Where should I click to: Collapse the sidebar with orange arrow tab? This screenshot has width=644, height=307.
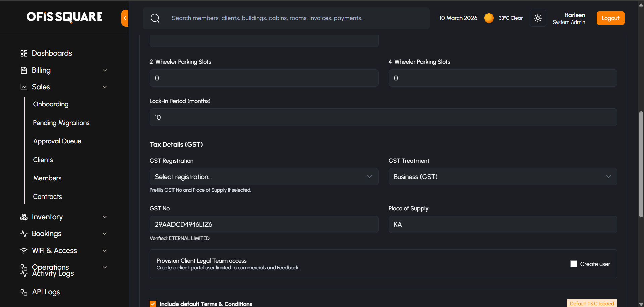[125, 18]
